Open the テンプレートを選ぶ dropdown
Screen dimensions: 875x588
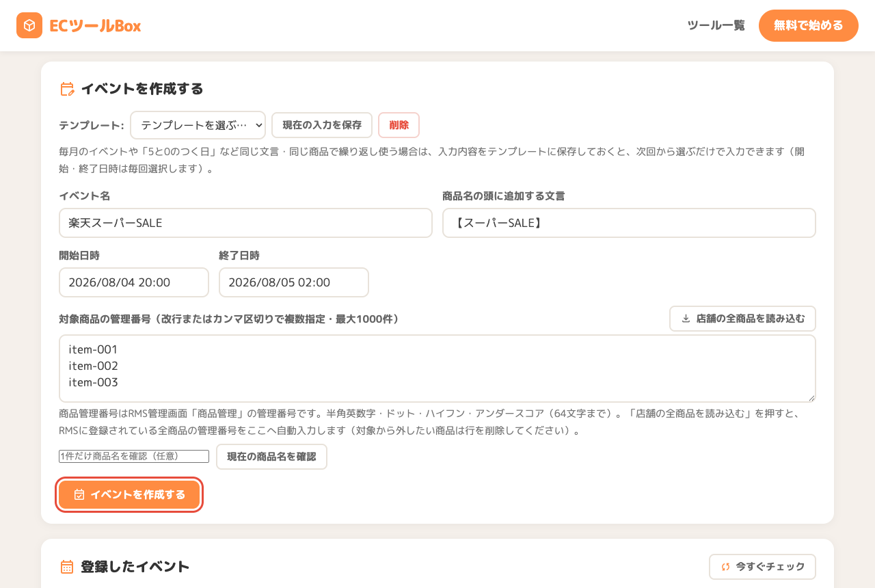point(198,125)
